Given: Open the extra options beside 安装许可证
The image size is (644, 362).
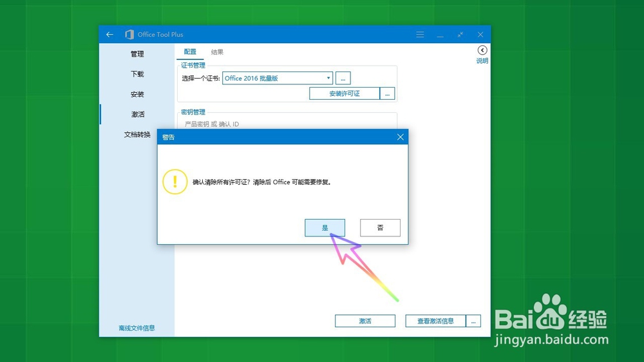Looking at the screenshot, I should point(387,93).
